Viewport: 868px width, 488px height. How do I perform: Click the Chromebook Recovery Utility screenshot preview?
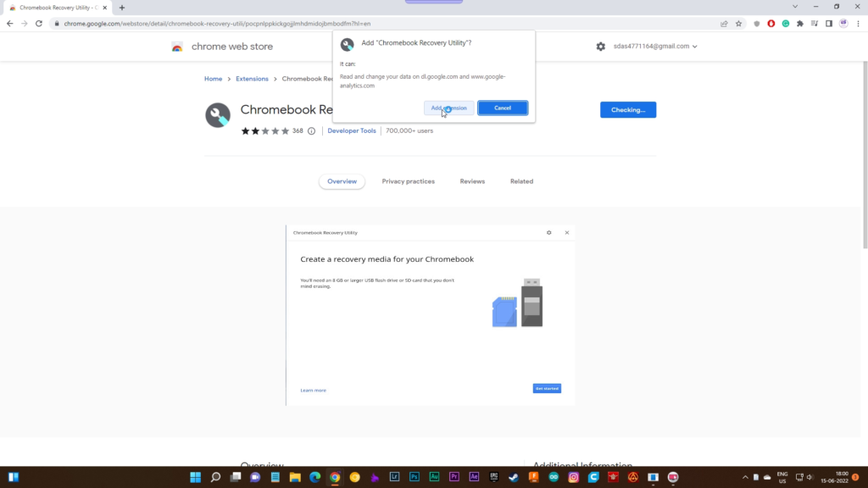[x=430, y=315]
